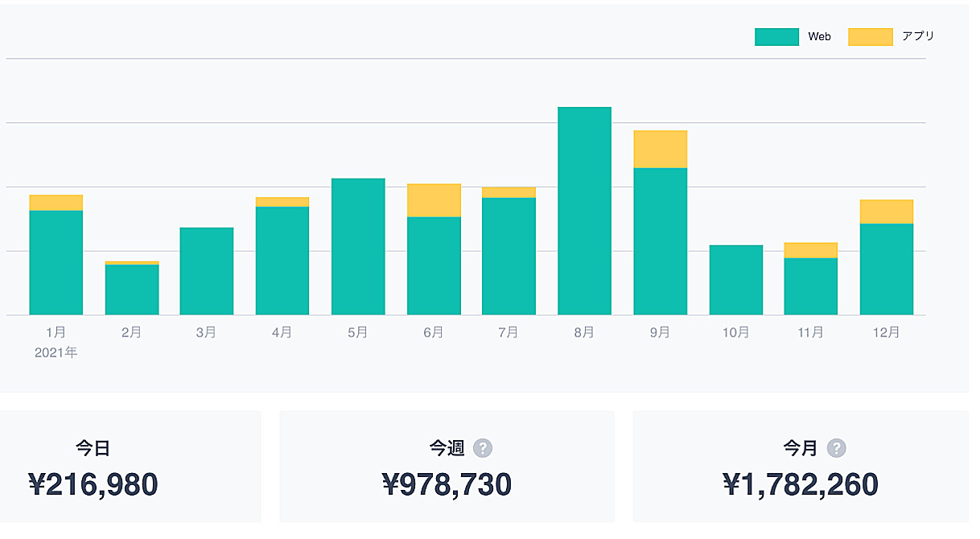Select the teal Web bar for 2月
This screenshot has width=980, height=539.
[132, 290]
